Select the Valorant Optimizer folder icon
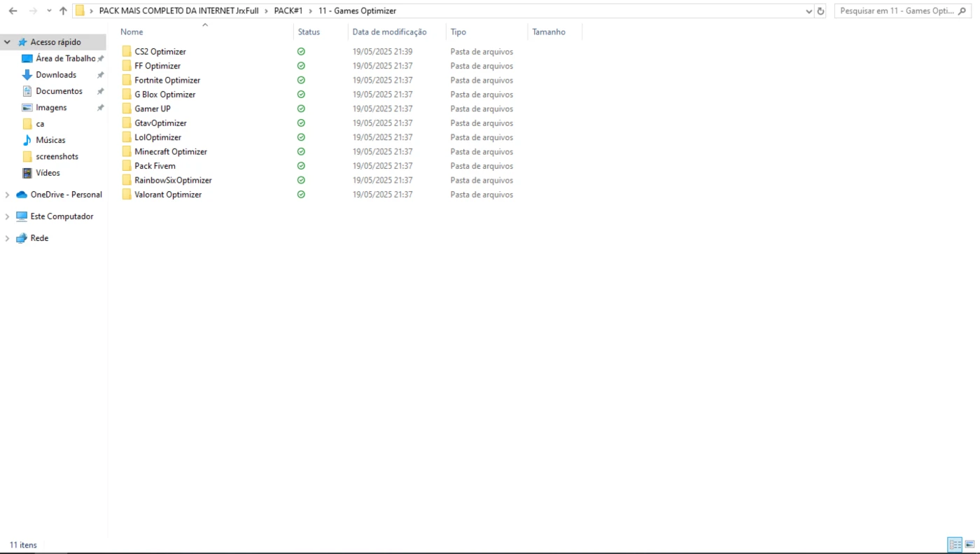 point(127,195)
